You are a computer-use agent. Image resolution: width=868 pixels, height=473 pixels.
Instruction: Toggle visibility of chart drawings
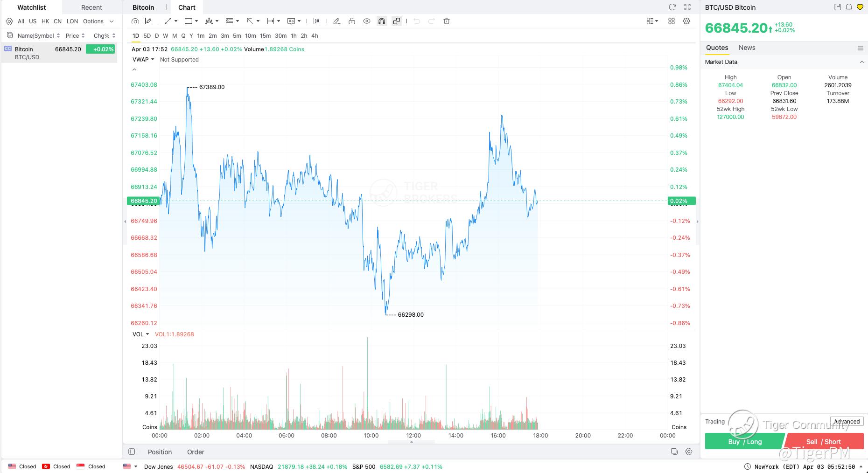[x=367, y=21]
